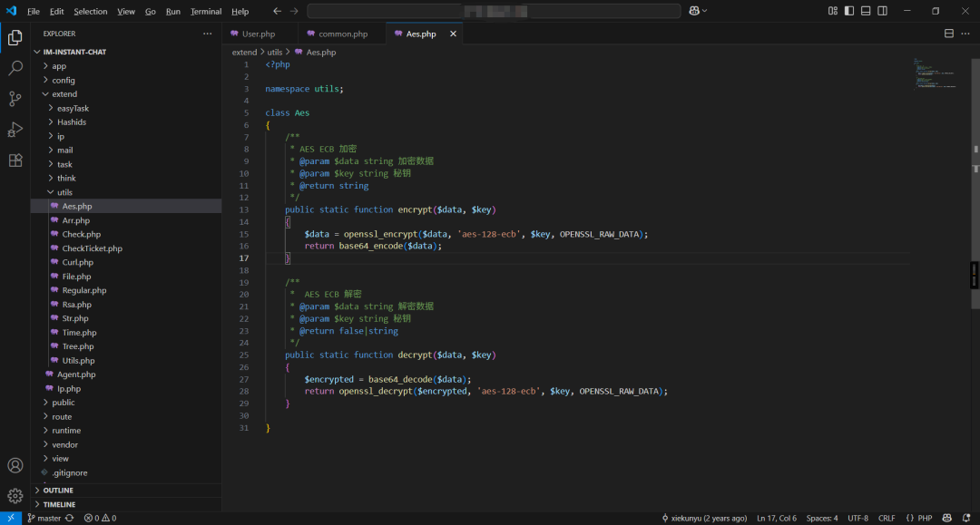Open the Manage gear icon
This screenshot has height=525, width=980.
pyautogui.click(x=15, y=496)
